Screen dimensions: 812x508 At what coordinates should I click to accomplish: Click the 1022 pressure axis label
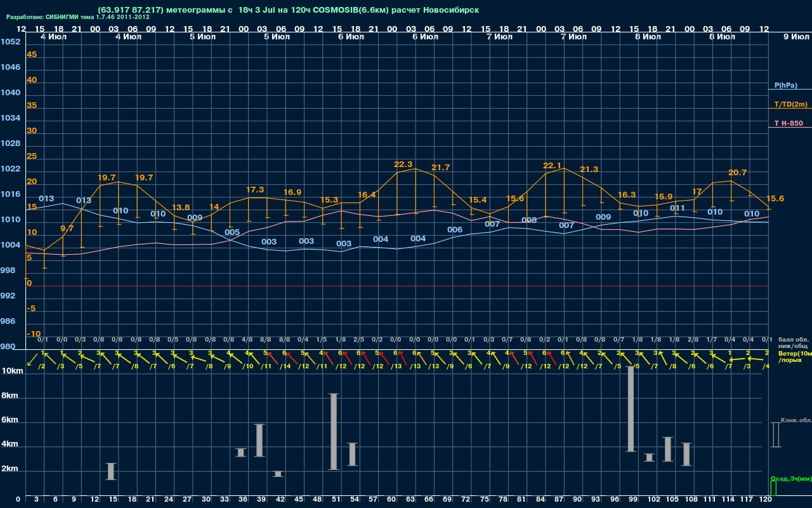[x=10, y=169]
